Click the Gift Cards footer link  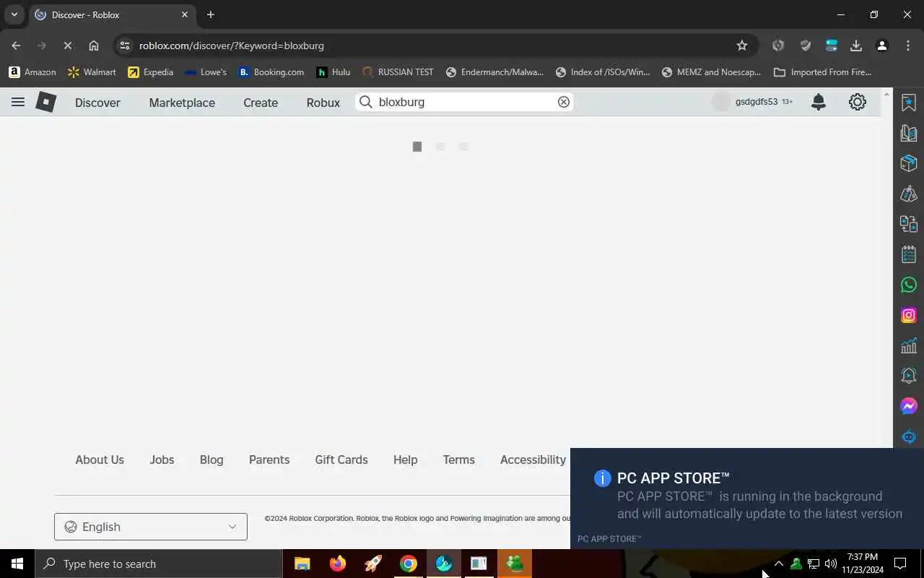(x=341, y=460)
